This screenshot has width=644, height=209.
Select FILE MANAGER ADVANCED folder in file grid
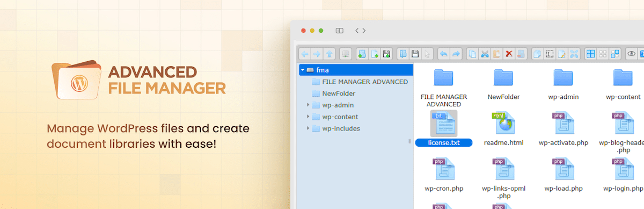click(443, 88)
